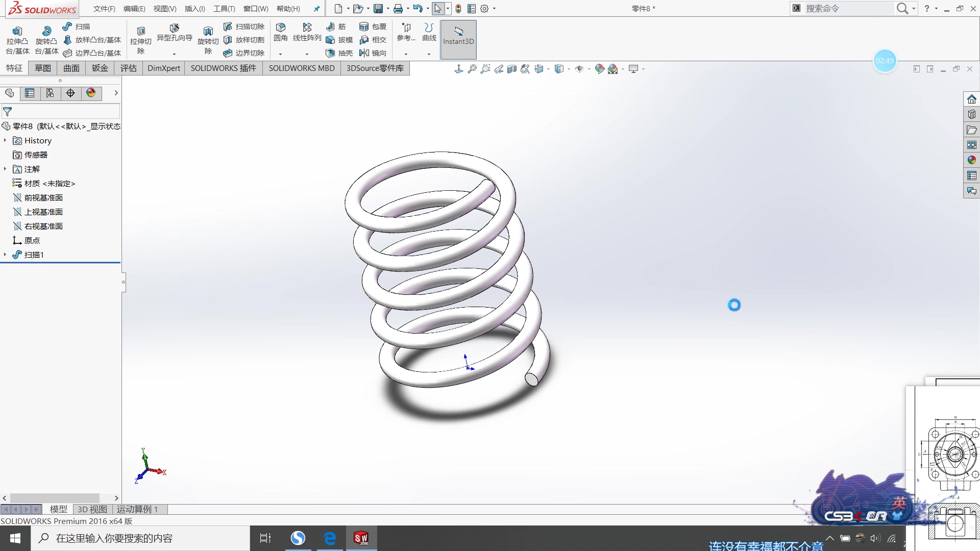Open the Reference Geometry (参考) tool
Image resolution: width=980 pixels, height=551 pixels.
point(406,32)
